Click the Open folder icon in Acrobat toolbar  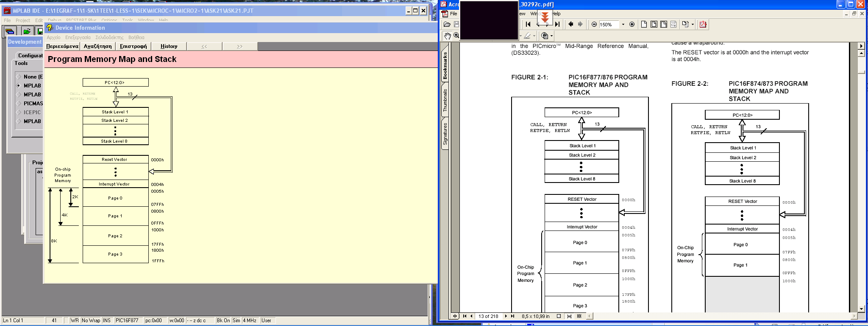(x=447, y=24)
